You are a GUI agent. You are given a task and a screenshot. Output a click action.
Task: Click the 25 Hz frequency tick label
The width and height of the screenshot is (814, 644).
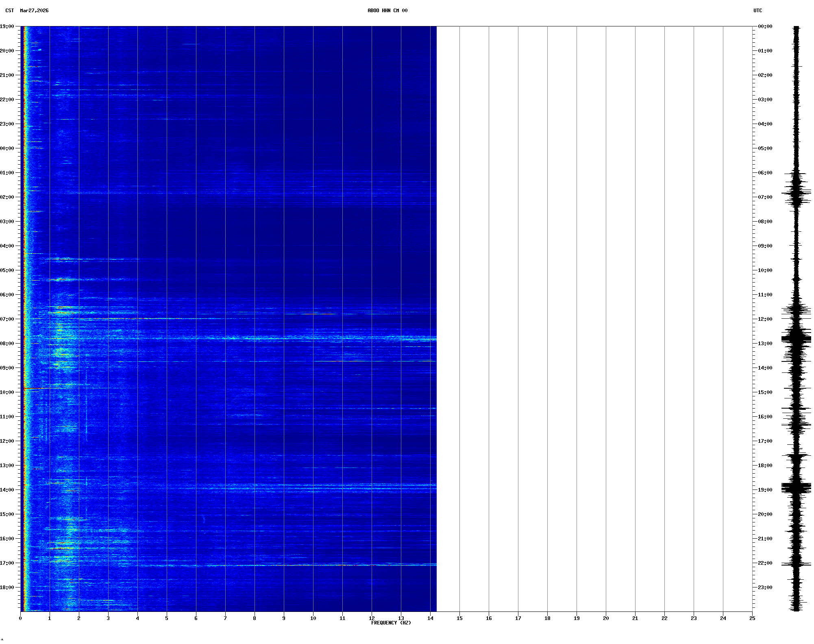pos(752,618)
